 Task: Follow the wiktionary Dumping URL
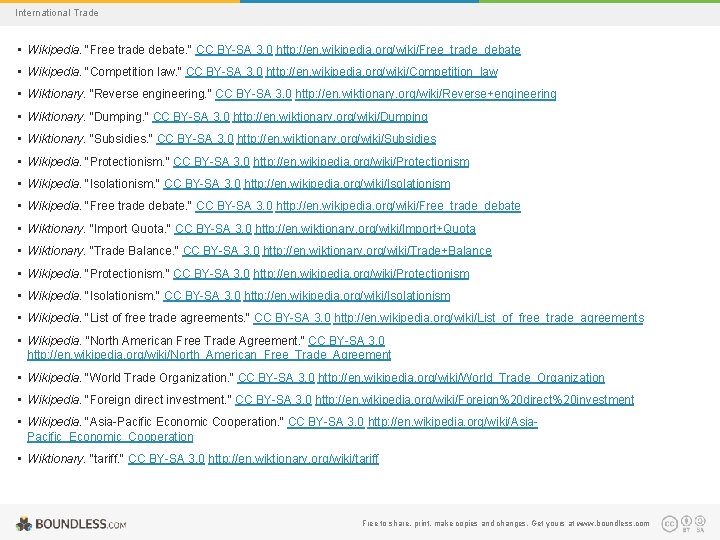point(330,117)
